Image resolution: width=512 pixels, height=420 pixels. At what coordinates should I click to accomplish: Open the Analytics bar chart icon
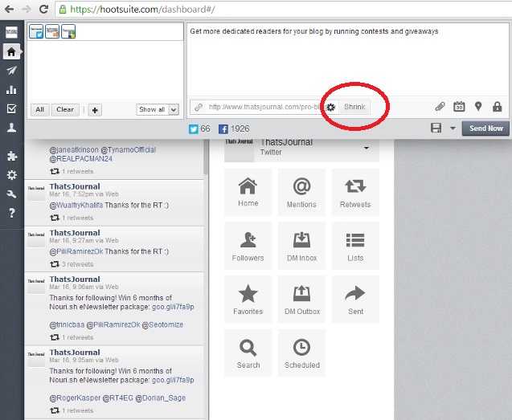(11, 90)
